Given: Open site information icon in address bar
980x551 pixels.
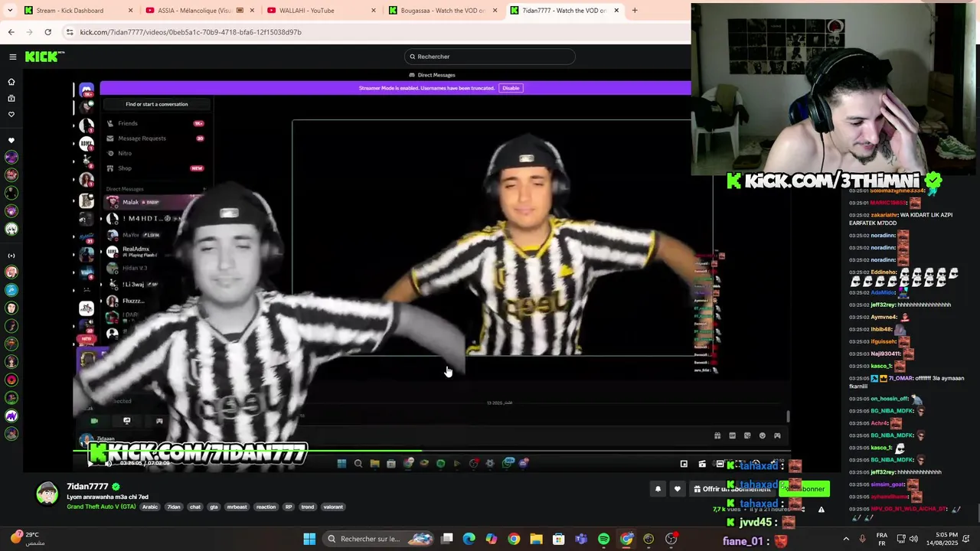Looking at the screenshot, I should point(70,32).
